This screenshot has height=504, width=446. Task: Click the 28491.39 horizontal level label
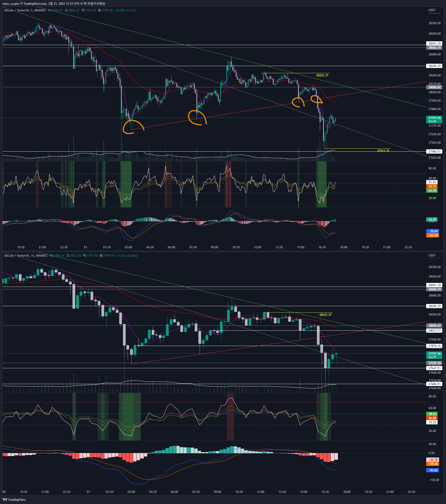(x=434, y=43)
